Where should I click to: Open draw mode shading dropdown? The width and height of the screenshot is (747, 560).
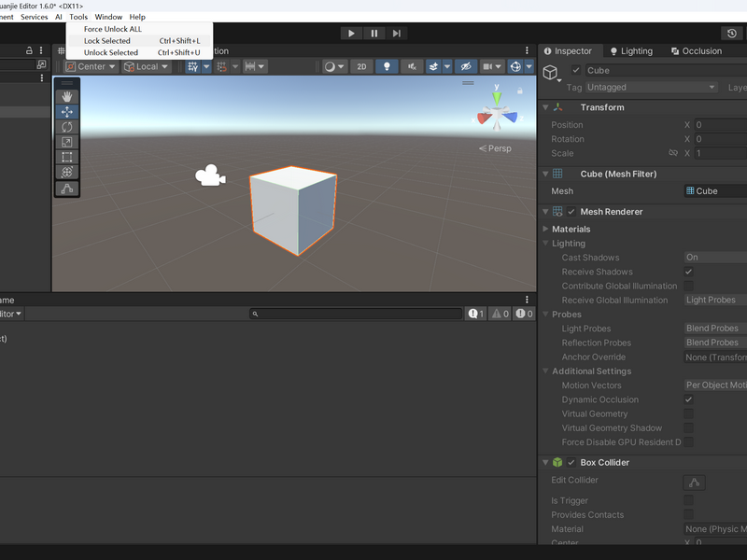coord(334,66)
